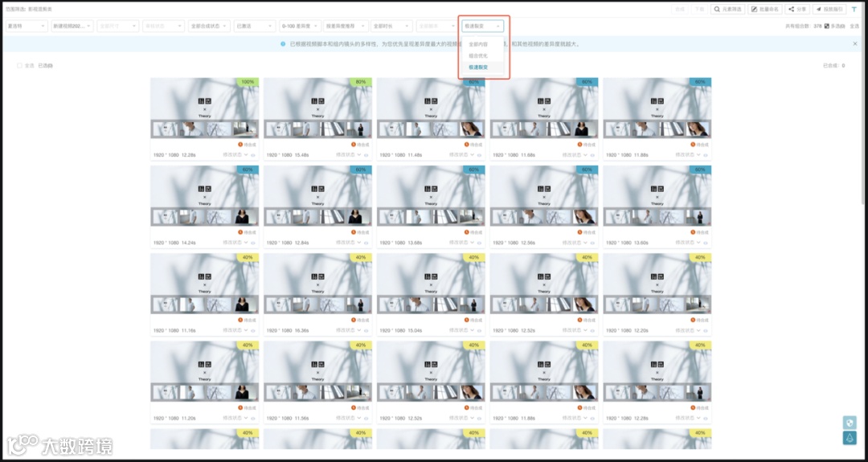Screen dimensions: 868x462
Task: Open the 审核状态 dropdown
Action: (163, 26)
